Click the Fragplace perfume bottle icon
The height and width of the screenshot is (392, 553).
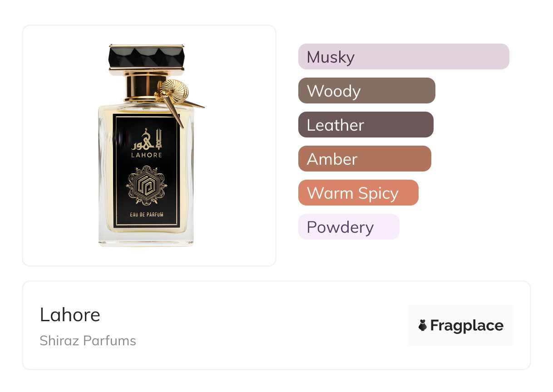point(423,325)
